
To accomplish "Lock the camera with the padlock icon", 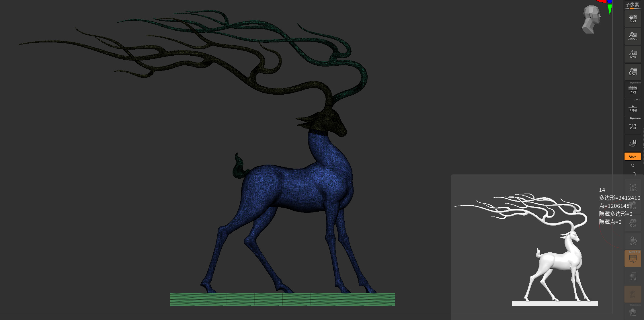I will [x=633, y=143].
